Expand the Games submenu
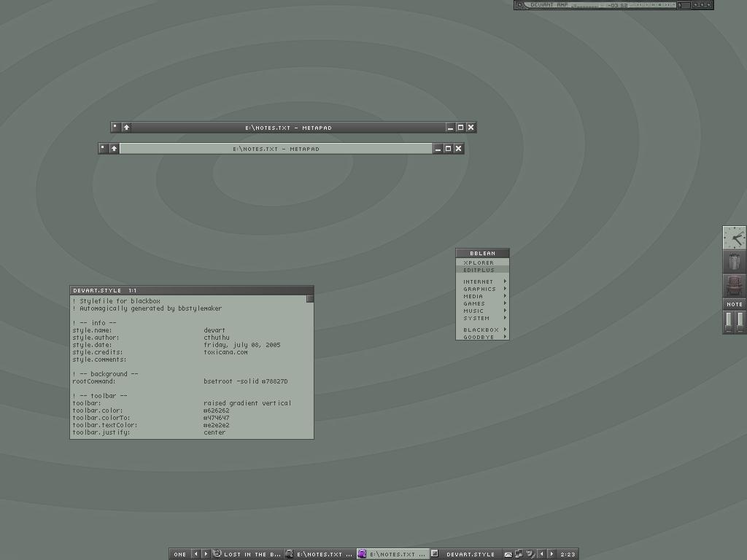Viewport: 747px width, 560px height. pyautogui.click(x=482, y=303)
